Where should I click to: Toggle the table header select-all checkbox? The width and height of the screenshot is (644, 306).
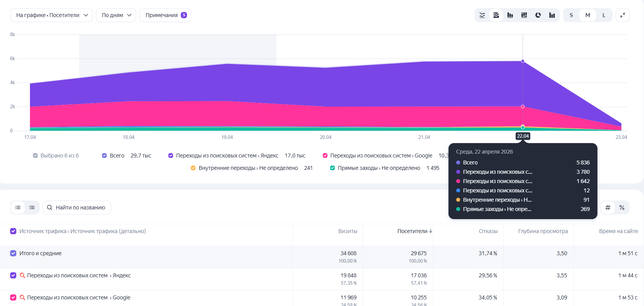[13, 231]
